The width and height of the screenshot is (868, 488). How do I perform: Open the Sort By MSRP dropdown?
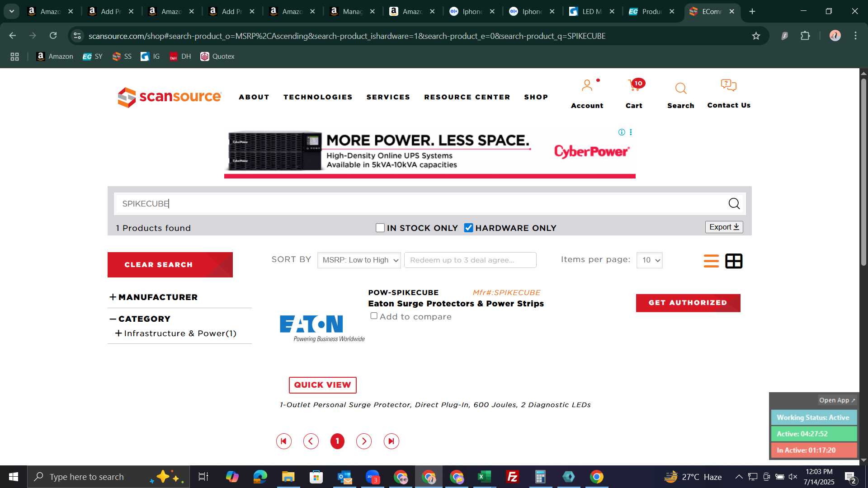click(x=359, y=260)
